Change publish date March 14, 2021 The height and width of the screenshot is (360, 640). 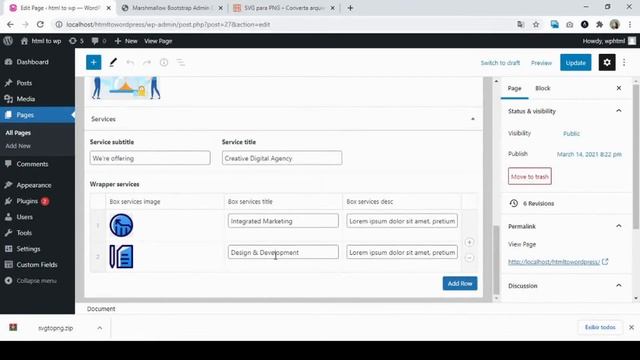click(589, 154)
